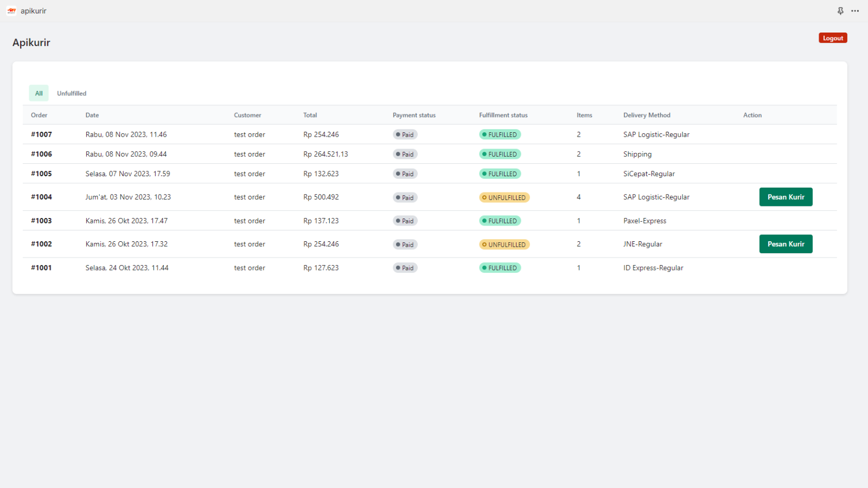Click the Action column header
868x488 pixels.
pyautogui.click(x=752, y=115)
